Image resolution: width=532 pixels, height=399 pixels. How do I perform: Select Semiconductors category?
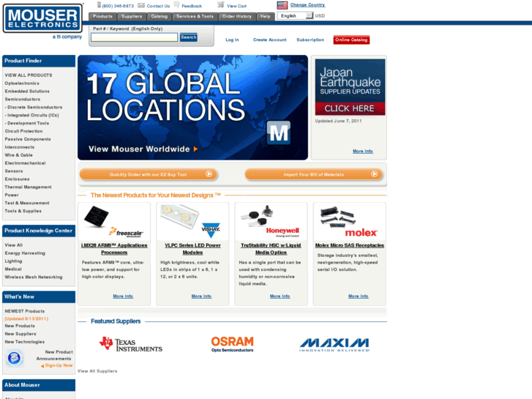(23, 99)
